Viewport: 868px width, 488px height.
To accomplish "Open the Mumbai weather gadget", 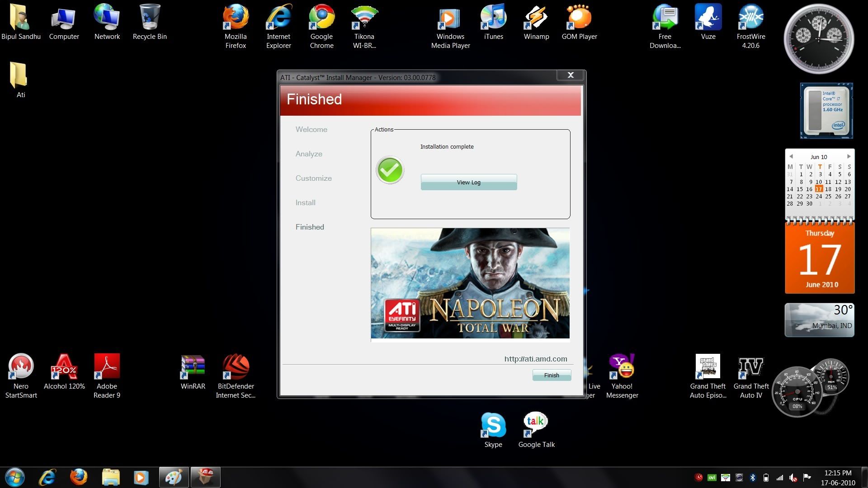I will [x=820, y=320].
